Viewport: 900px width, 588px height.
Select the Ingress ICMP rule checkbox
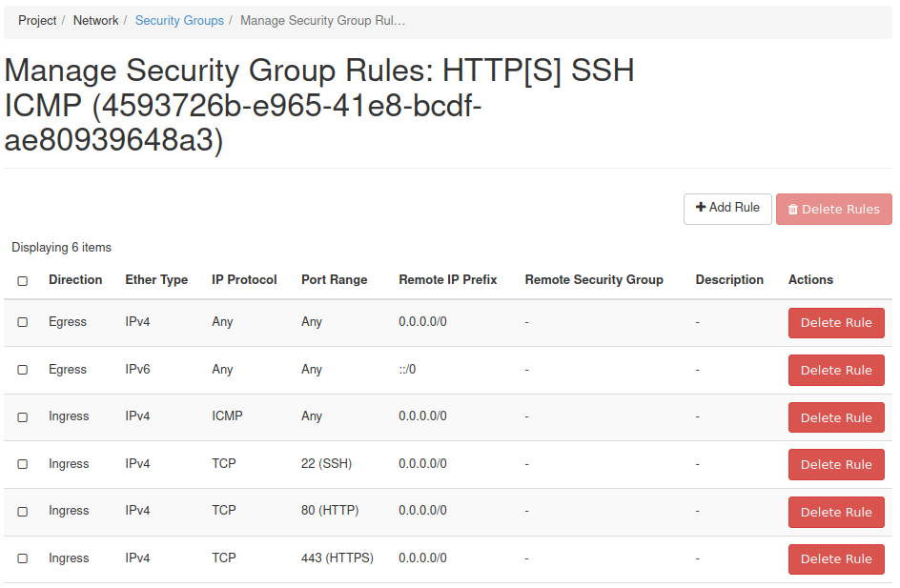tap(23, 417)
